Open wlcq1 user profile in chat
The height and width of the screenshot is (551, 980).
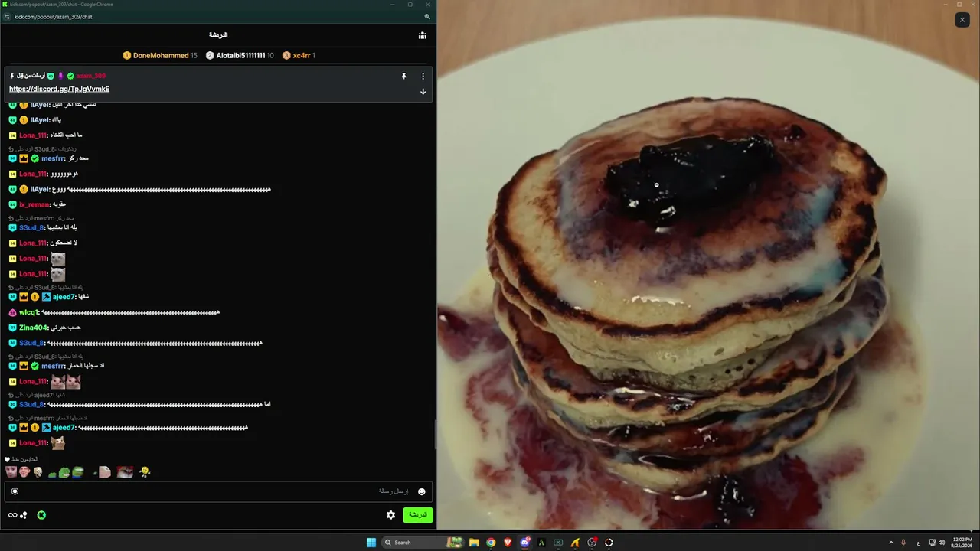pos(29,312)
